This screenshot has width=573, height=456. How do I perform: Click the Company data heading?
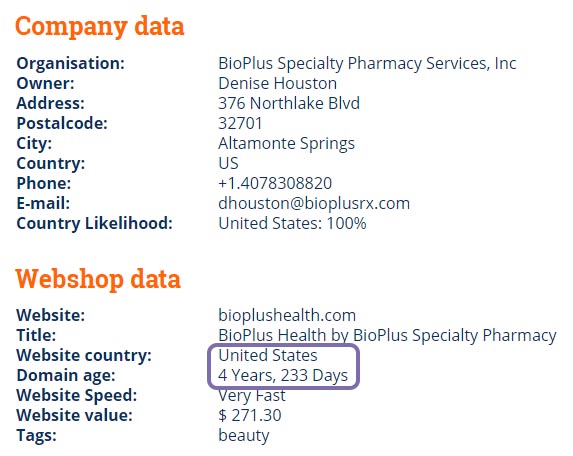click(99, 27)
